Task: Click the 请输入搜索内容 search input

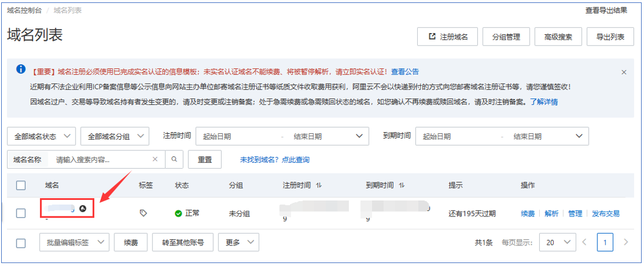Action: (x=100, y=159)
